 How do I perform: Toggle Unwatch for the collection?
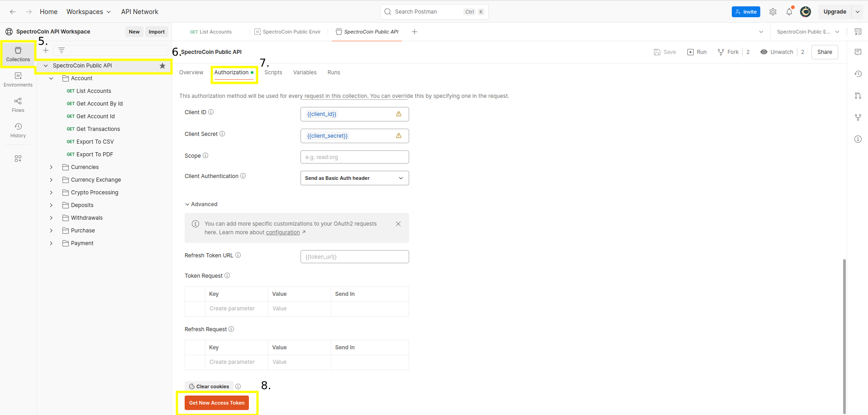pos(777,52)
